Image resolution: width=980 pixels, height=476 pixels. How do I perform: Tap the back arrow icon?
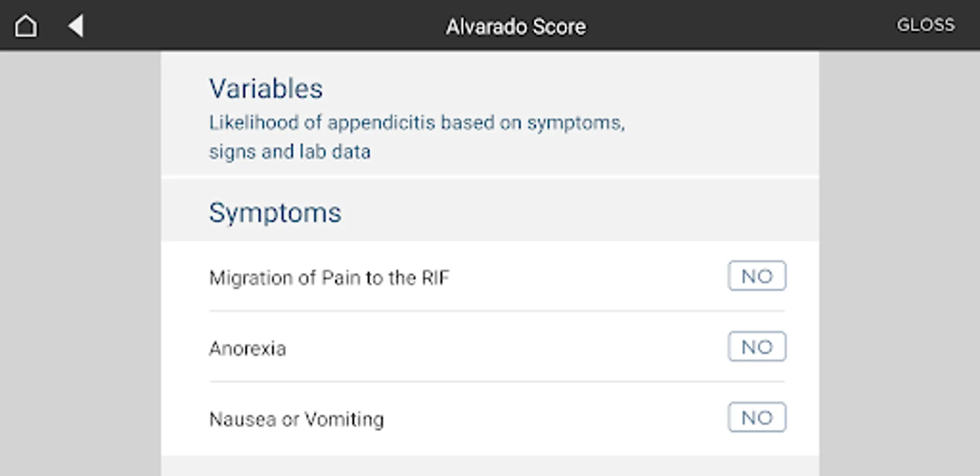coord(76,26)
